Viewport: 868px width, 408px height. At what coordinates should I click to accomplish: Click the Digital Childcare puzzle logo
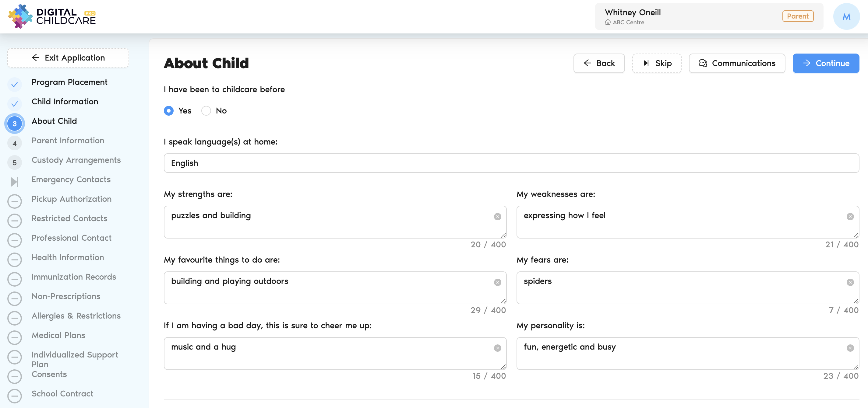(20, 16)
